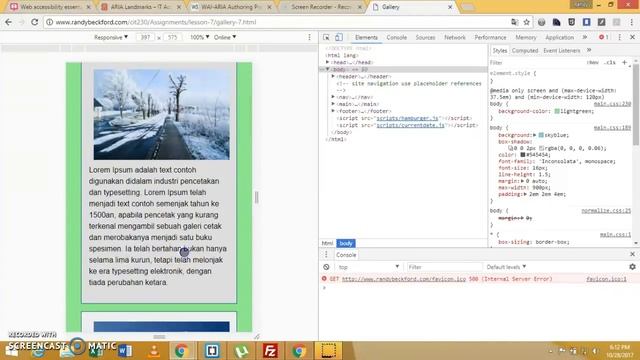Open FileZilla from the taskbar
The height and width of the screenshot is (360, 640).
pos(270,351)
